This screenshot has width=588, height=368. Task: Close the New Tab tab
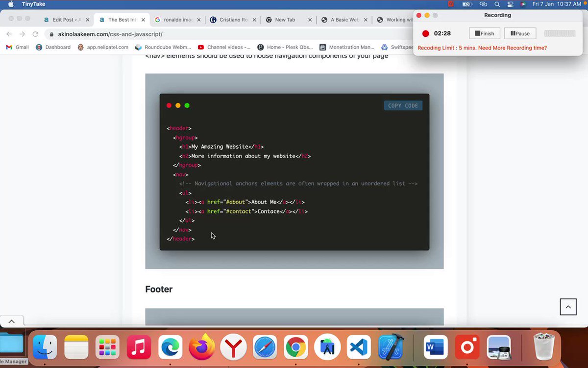click(x=310, y=20)
